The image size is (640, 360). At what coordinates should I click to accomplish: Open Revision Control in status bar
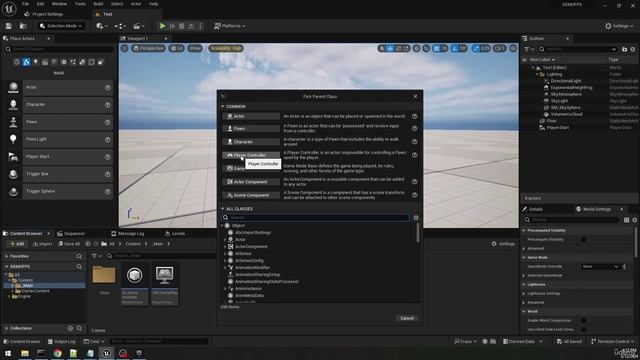(613, 341)
